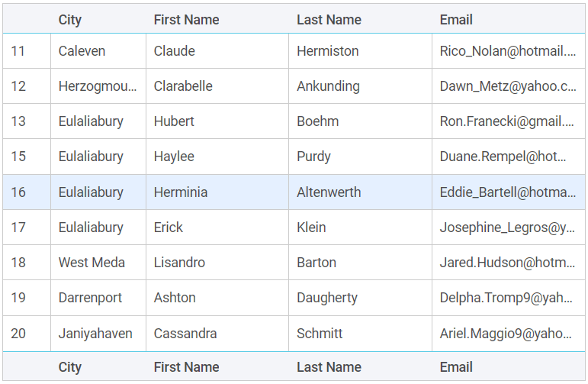588x384 pixels.
Task: Click the Daugherty last name cell
Action: click(327, 298)
